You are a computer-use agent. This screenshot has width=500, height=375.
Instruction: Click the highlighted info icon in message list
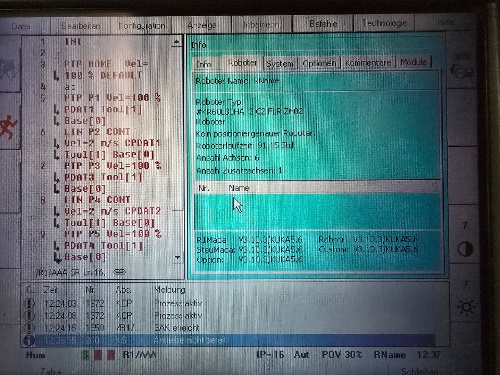29,340
